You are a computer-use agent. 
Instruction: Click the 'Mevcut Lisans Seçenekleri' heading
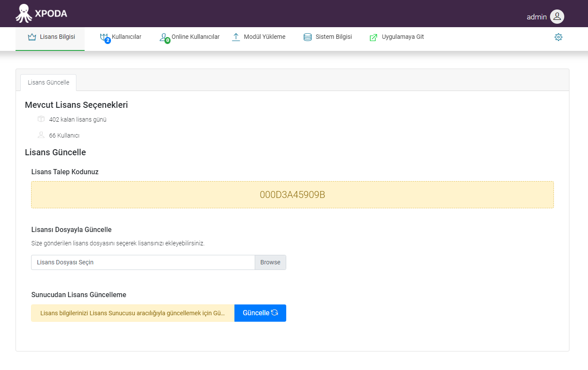pyautogui.click(x=76, y=105)
